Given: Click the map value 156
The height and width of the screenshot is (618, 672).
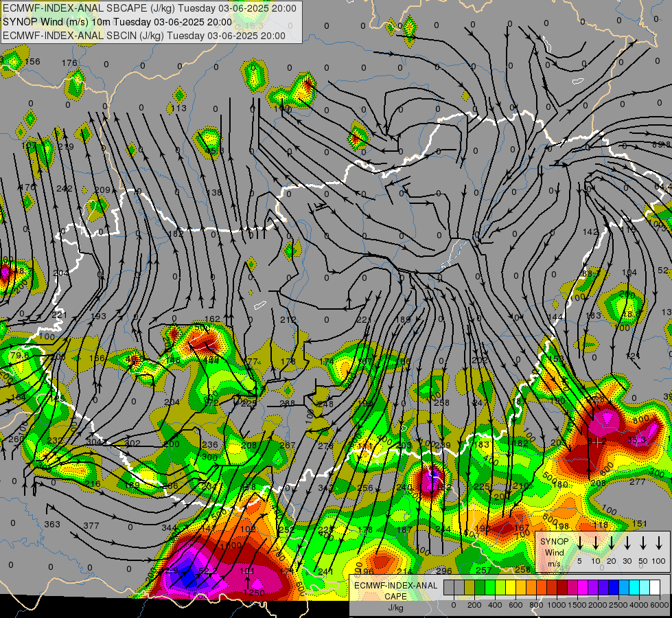Looking at the screenshot, I should tap(32, 61).
